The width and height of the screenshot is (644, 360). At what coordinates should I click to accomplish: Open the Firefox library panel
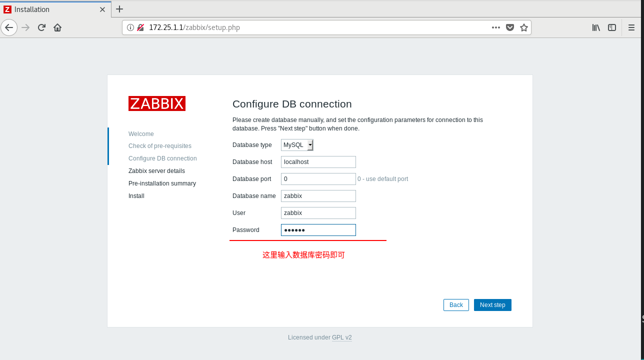[x=595, y=27]
